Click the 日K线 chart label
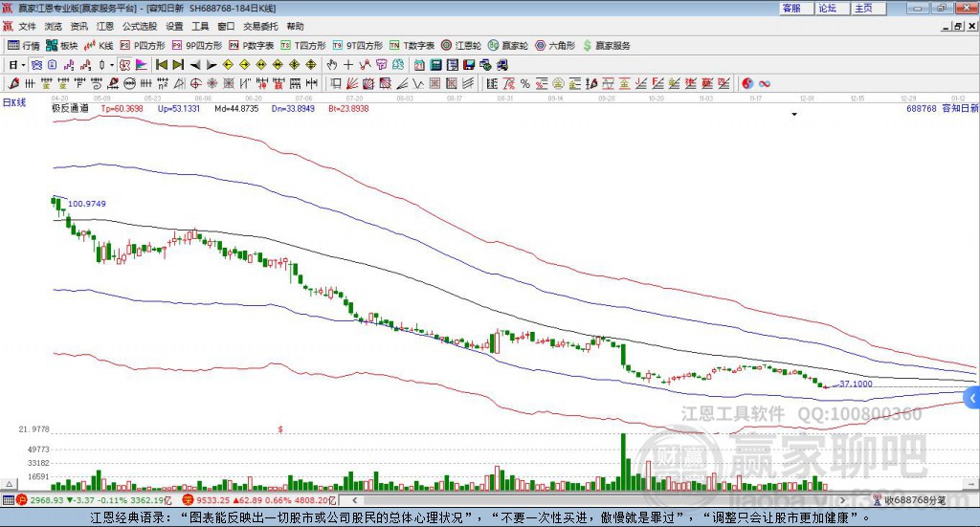980x527 pixels. 14,103
